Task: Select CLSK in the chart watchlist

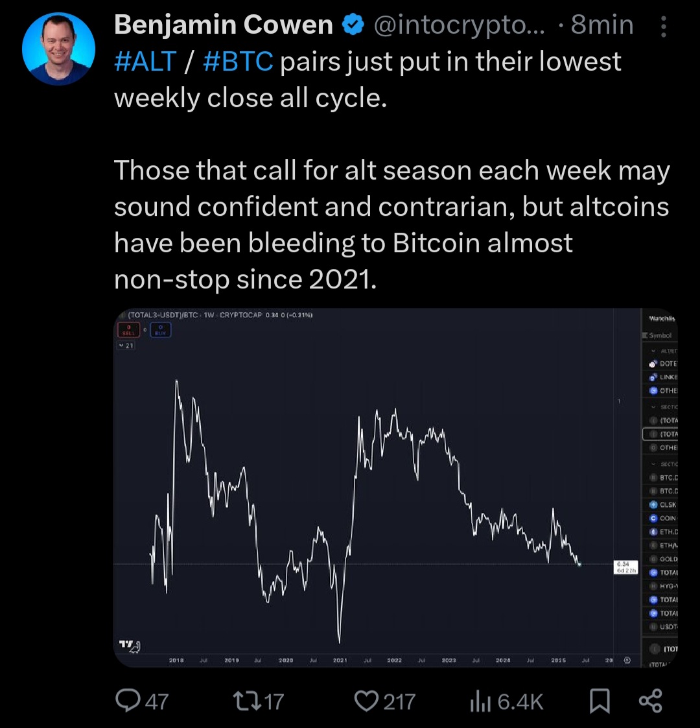Action: click(x=663, y=505)
